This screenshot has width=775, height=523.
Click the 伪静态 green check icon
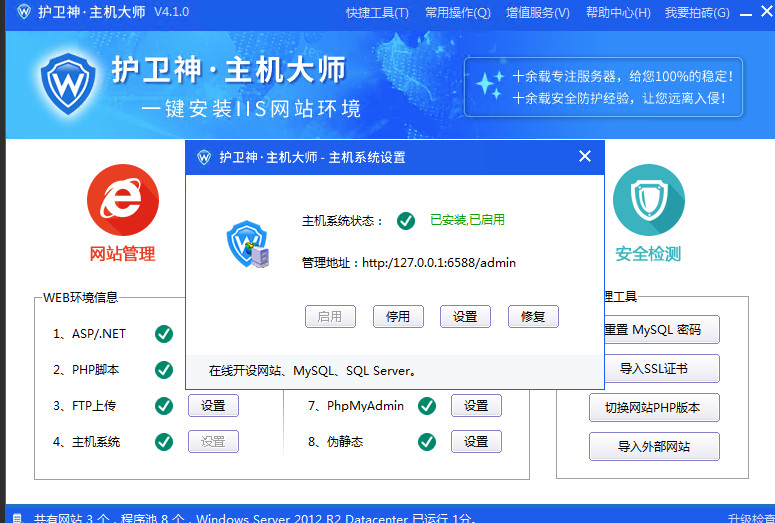427,441
